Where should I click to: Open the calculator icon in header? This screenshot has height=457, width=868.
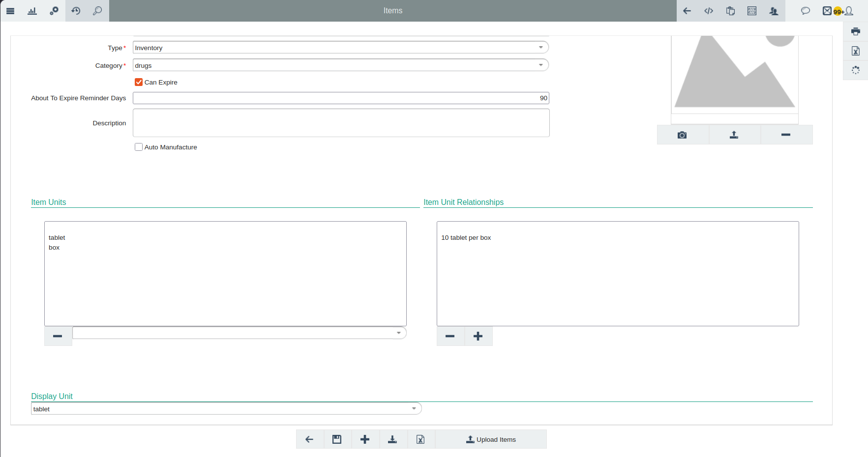click(752, 11)
